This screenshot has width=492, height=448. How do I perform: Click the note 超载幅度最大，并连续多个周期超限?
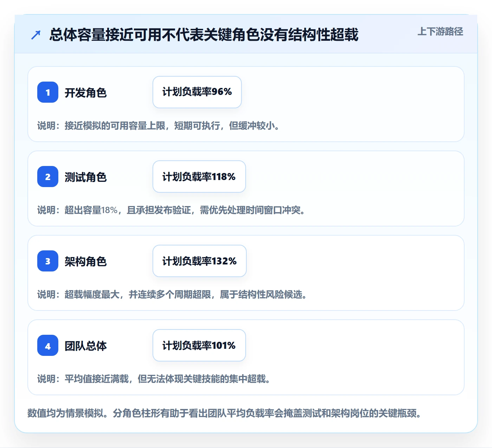pos(138,295)
